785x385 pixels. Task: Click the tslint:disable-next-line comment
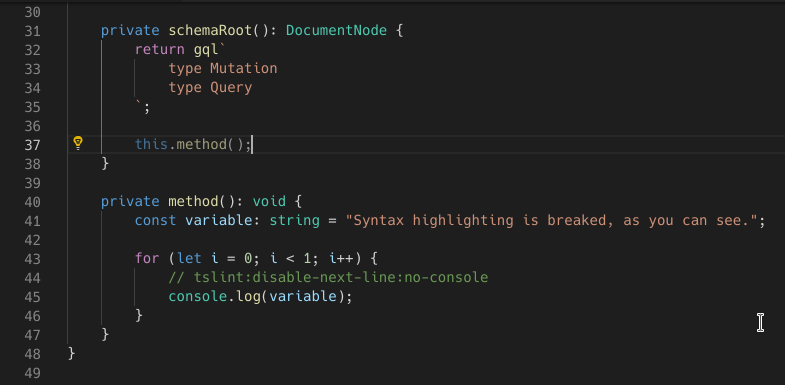(x=328, y=277)
